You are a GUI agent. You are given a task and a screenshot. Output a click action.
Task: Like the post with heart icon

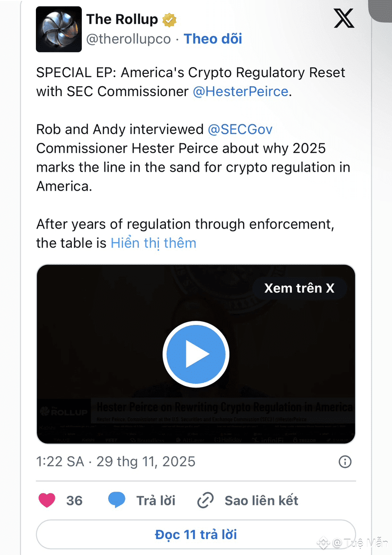47,501
